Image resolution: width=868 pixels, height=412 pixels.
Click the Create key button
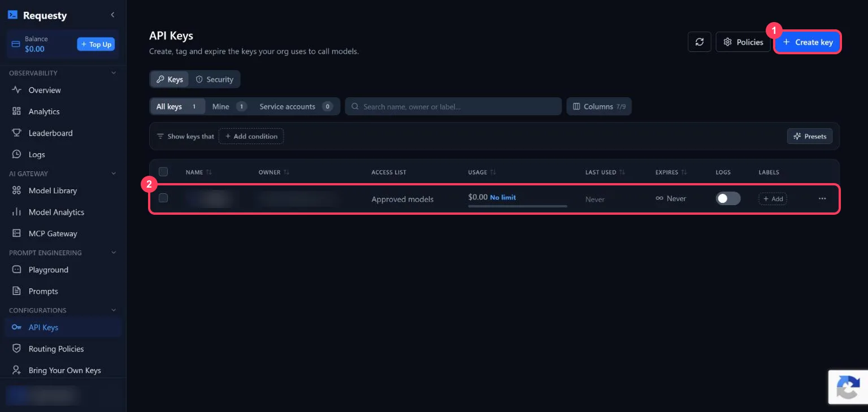tap(808, 42)
